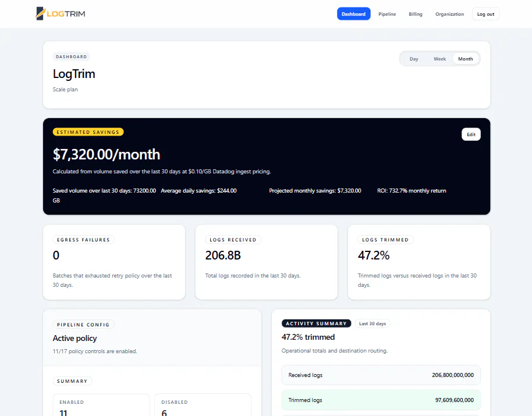The height and width of the screenshot is (416, 532).
Task: Click Datadog ingest pricing description
Action: coord(162,172)
